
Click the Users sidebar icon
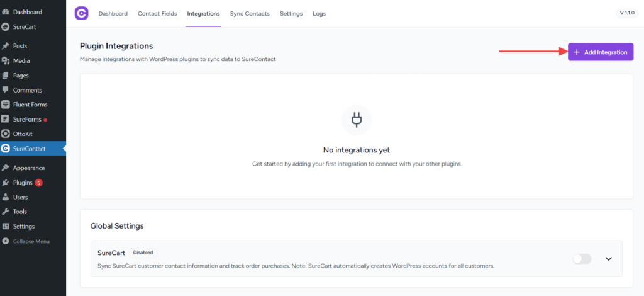point(6,197)
